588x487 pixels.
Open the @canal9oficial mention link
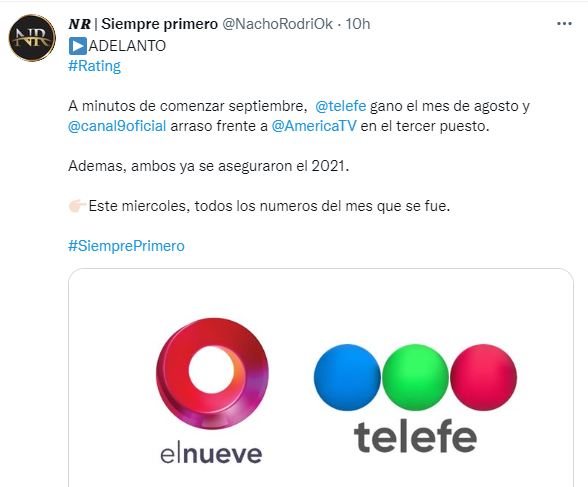click(x=117, y=126)
